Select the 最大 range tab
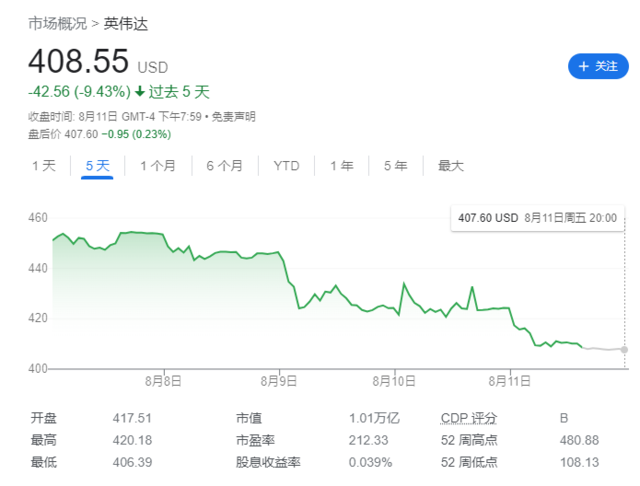This screenshot has width=640, height=486. click(451, 166)
